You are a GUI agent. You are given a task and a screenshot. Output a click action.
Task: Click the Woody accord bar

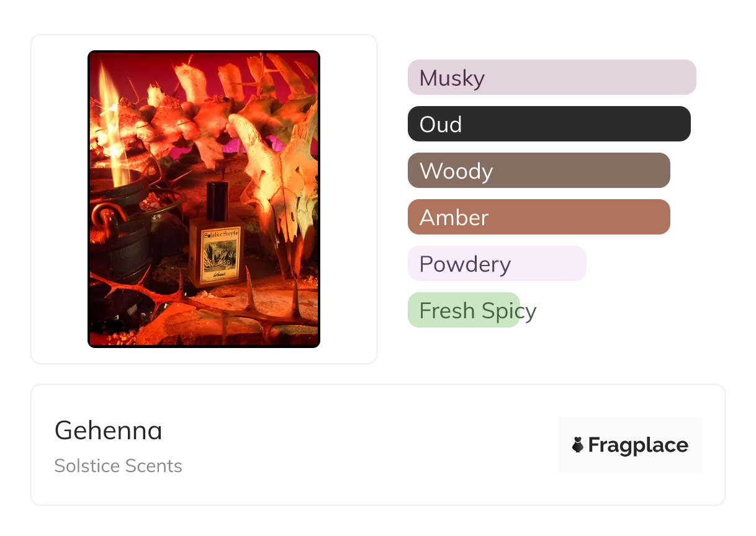pos(538,171)
